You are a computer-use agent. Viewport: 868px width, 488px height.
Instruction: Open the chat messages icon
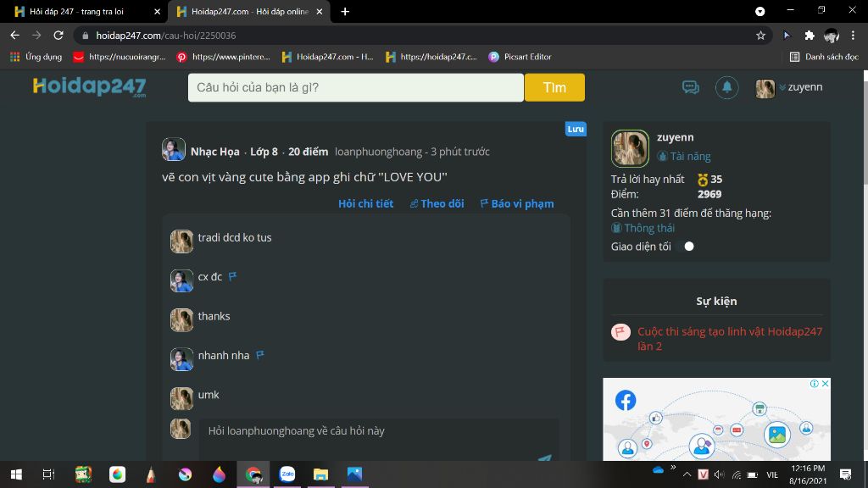coord(690,87)
